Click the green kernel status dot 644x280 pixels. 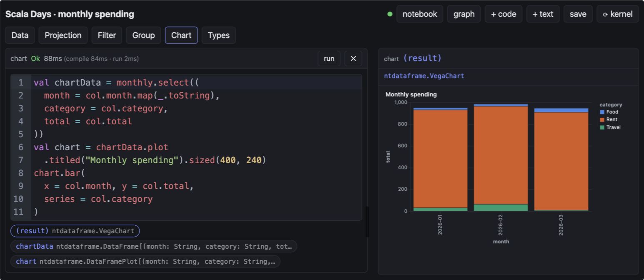pos(390,14)
